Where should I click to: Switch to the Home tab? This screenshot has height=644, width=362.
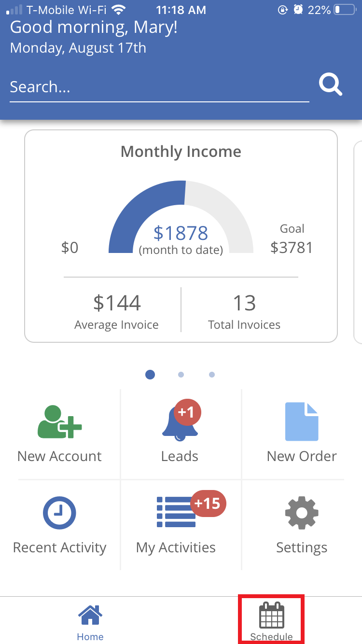[90, 621]
